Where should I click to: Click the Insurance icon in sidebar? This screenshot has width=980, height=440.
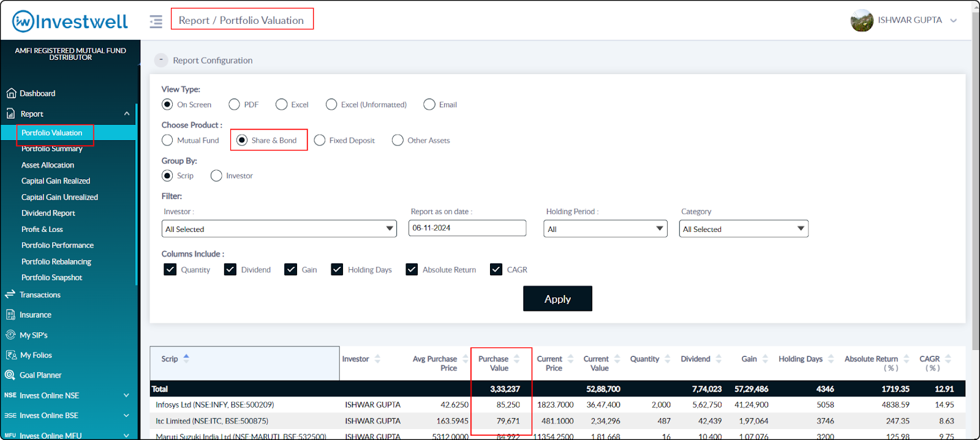[x=10, y=315]
